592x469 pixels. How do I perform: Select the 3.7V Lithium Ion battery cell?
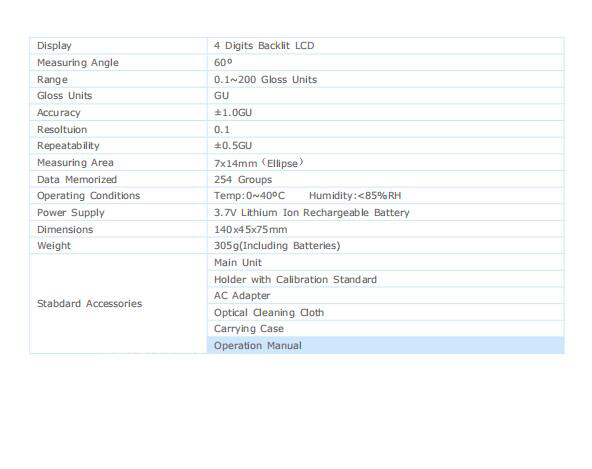click(x=385, y=212)
